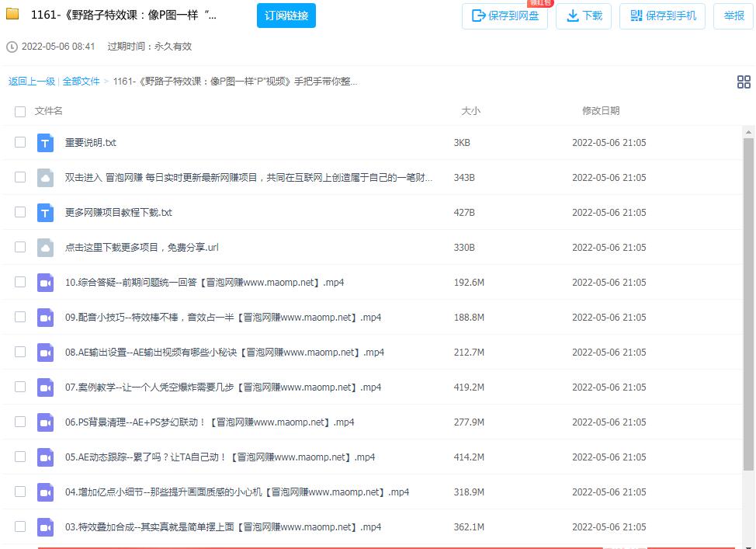Check the box for 06.PS背景清理 video
The width and height of the screenshot is (756, 549).
point(20,422)
